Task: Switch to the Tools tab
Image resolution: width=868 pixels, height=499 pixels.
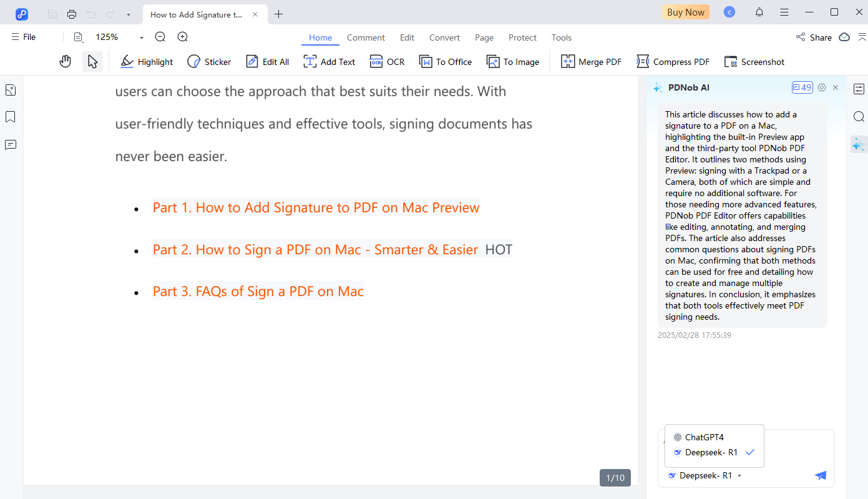Action: 561,37
